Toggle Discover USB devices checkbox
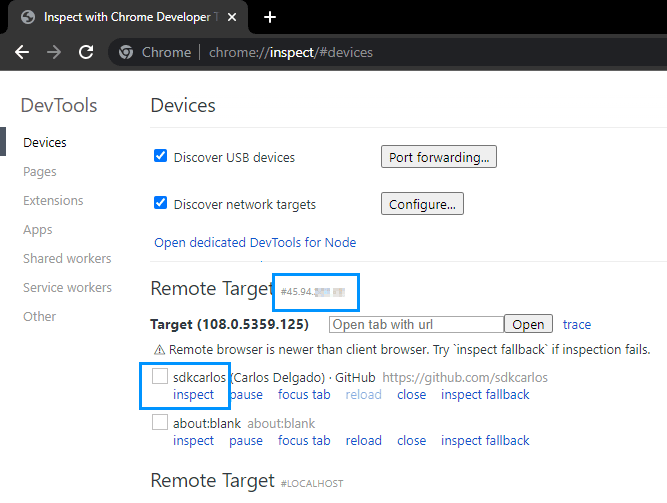This screenshot has height=503, width=667. (160, 156)
